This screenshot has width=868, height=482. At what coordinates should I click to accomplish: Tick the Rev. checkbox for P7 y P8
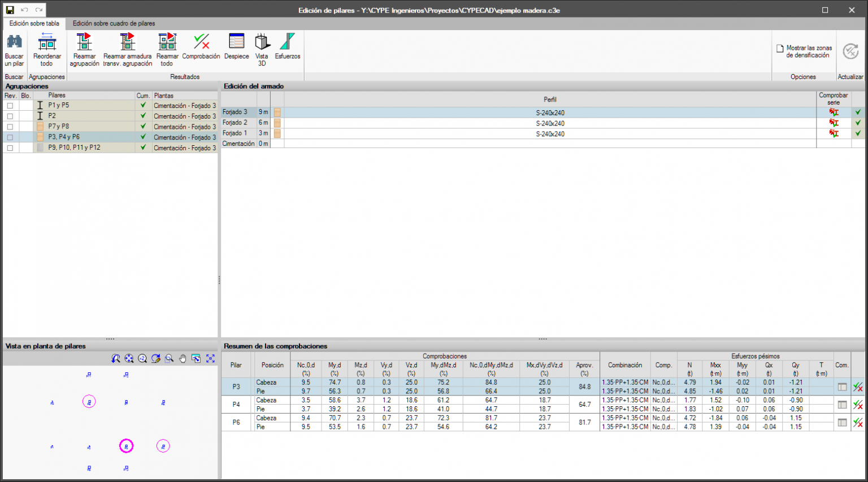10,127
